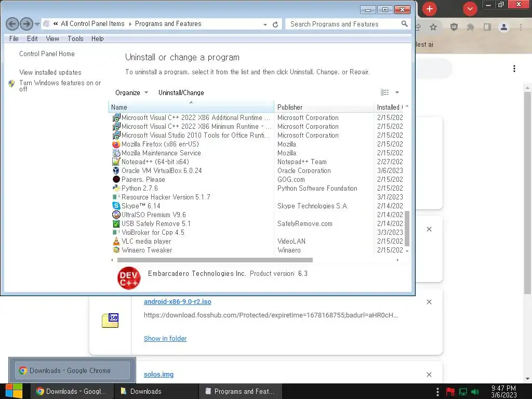532x399 pixels.
Task: Select the USB Safely Remove icon
Action: 116,223
